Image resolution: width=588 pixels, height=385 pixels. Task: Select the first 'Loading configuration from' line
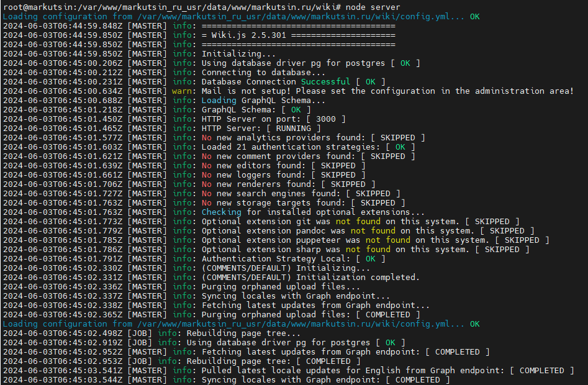(x=241, y=17)
